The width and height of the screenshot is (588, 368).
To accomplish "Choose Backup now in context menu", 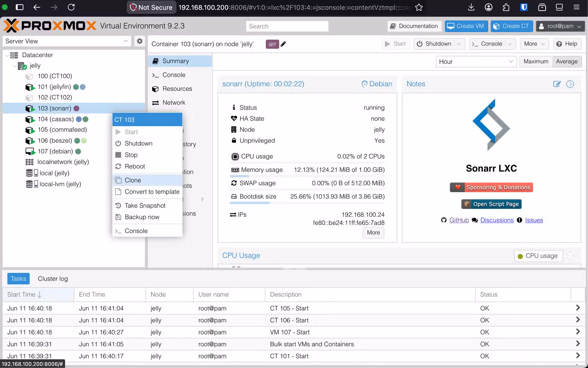I will (x=148, y=217).
